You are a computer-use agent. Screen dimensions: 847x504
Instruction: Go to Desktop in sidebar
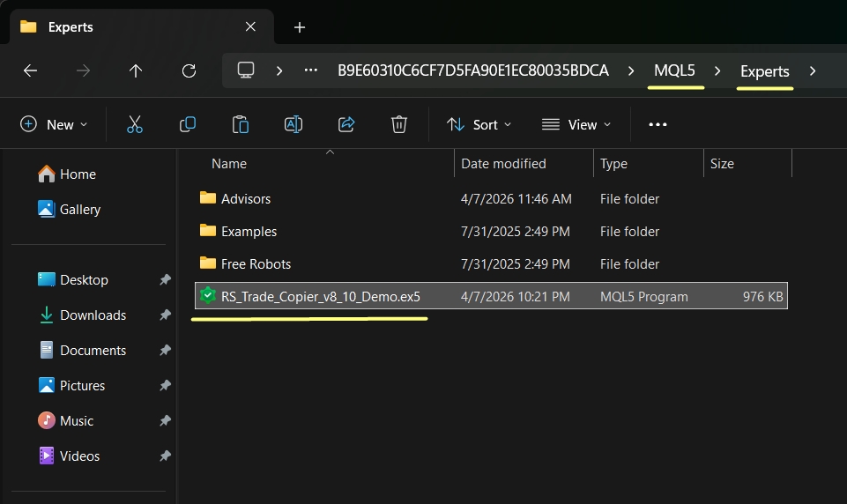pyautogui.click(x=73, y=280)
